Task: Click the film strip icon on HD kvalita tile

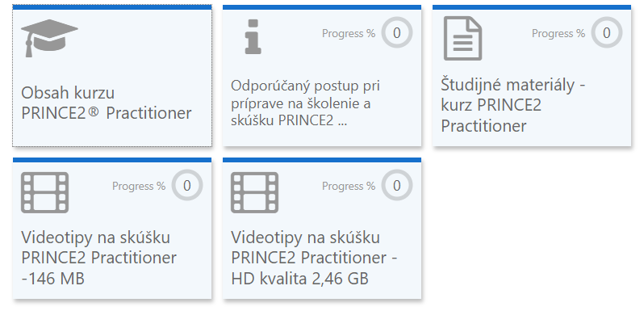Action: click(255, 192)
